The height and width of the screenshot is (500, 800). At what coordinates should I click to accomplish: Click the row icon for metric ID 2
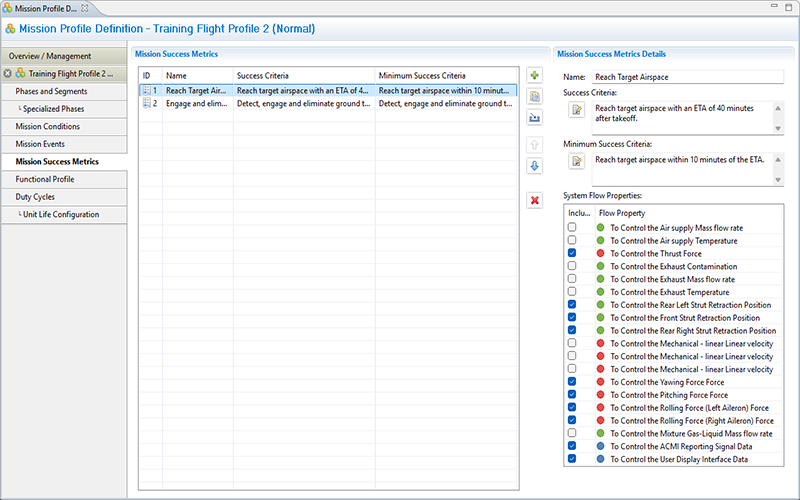click(146, 103)
